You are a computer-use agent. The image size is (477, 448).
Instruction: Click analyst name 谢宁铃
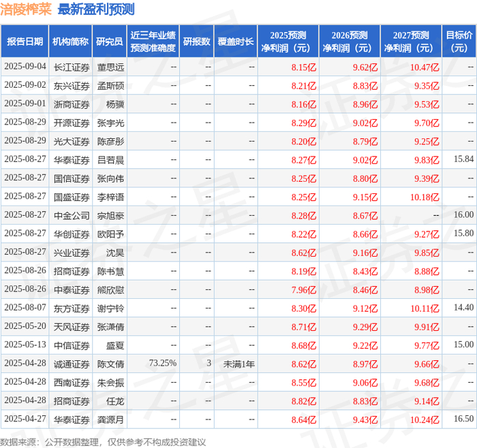[110, 308]
